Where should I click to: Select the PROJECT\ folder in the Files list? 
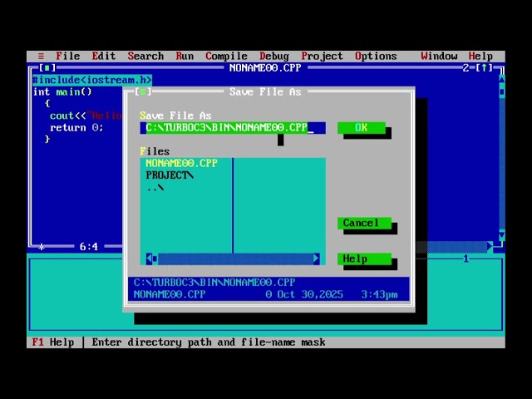pyautogui.click(x=170, y=175)
